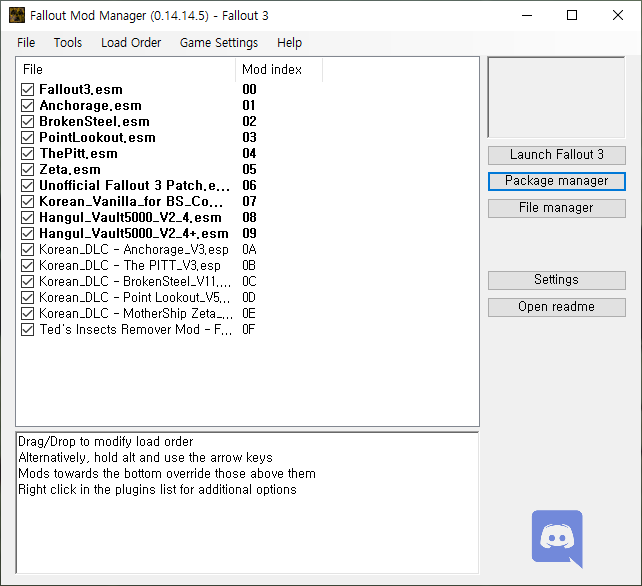Image resolution: width=642 pixels, height=586 pixels.
Task: Click the empty mod preview image box
Action: [x=556, y=97]
